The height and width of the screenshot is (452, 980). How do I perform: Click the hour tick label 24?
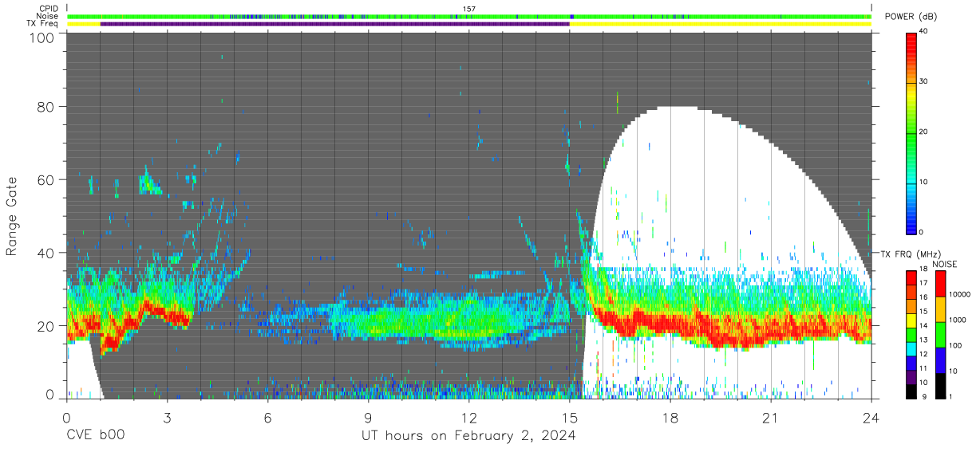(x=871, y=417)
